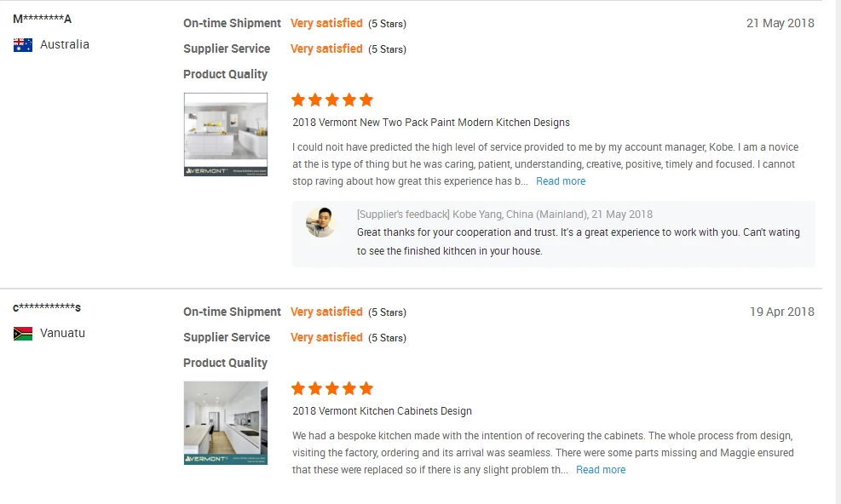Click the 19 Apr 2018 review date
841x504 pixels.
[x=782, y=312]
